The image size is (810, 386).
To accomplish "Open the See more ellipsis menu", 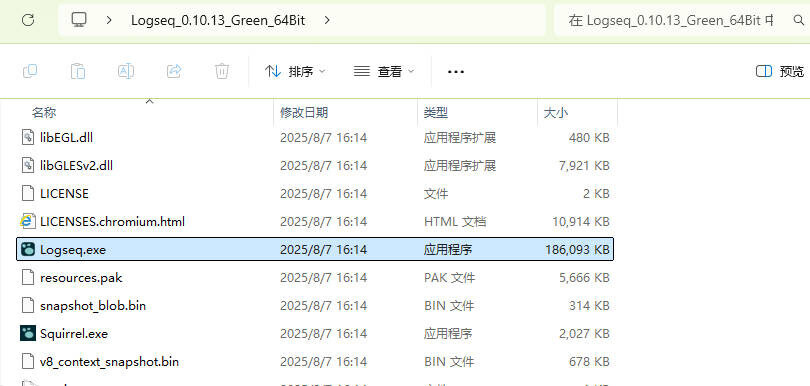I will (x=456, y=71).
